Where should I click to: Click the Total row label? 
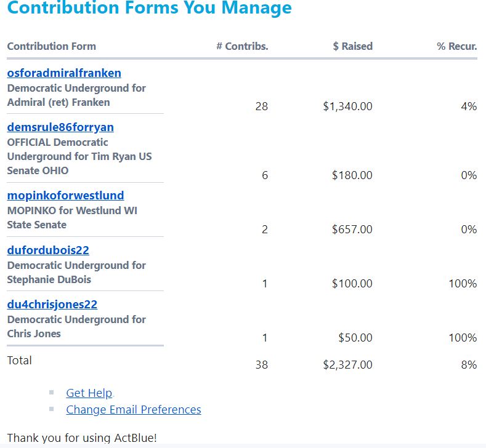20,361
